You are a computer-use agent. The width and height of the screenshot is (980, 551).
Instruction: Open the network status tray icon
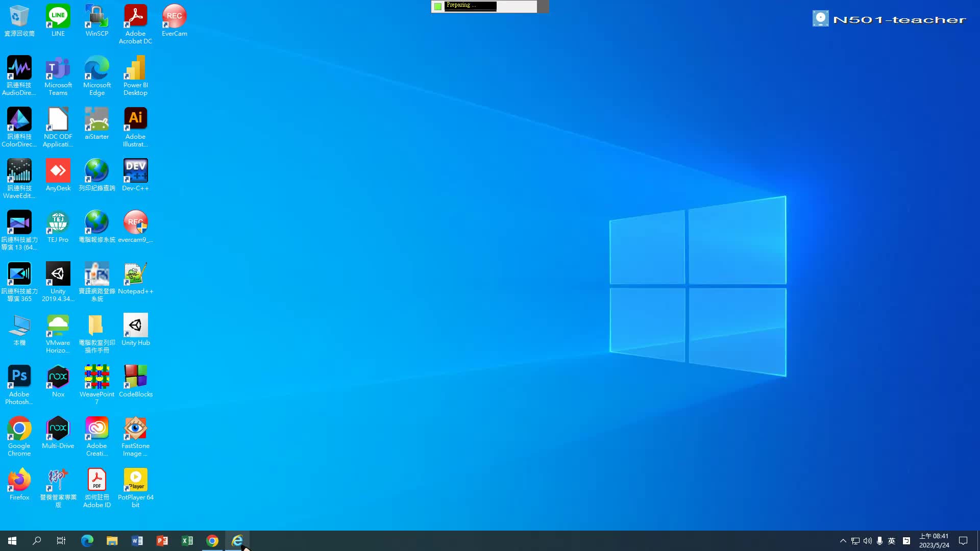pos(855,541)
